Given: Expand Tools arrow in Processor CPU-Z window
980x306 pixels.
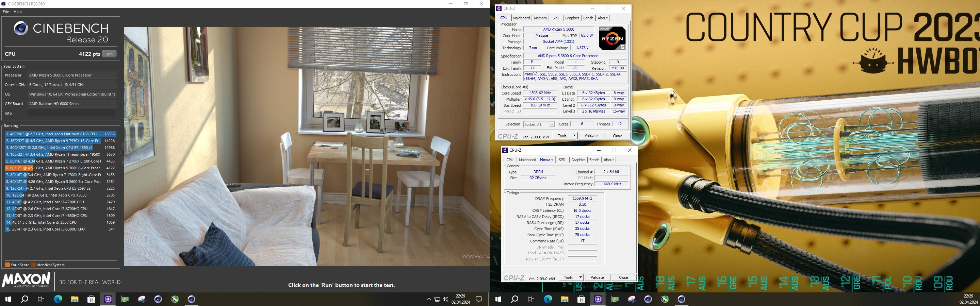Looking at the screenshot, I should coord(574,136).
